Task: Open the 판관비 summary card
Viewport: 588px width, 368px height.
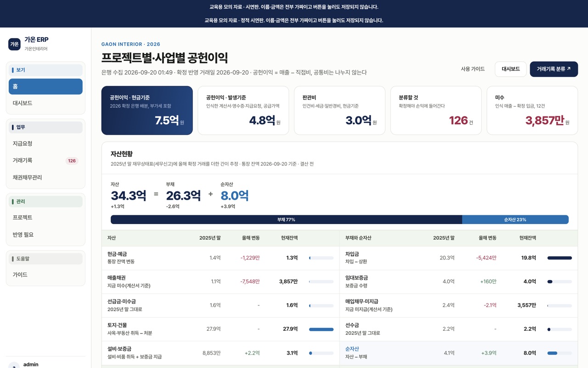Action: pyautogui.click(x=339, y=110)
